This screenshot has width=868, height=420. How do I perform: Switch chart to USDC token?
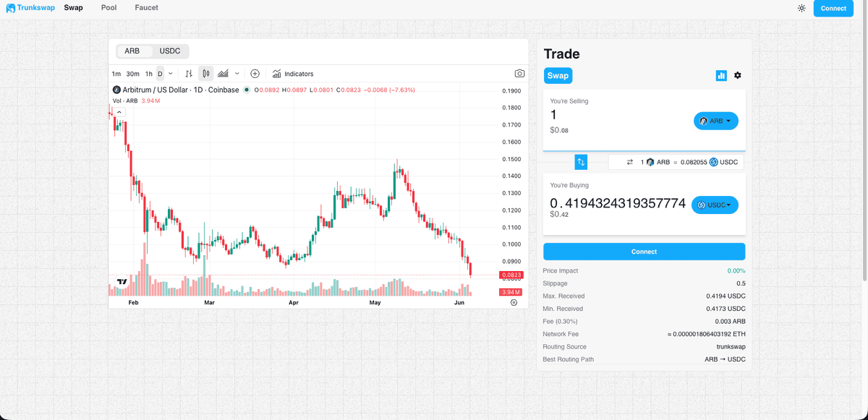click(170, 51)
